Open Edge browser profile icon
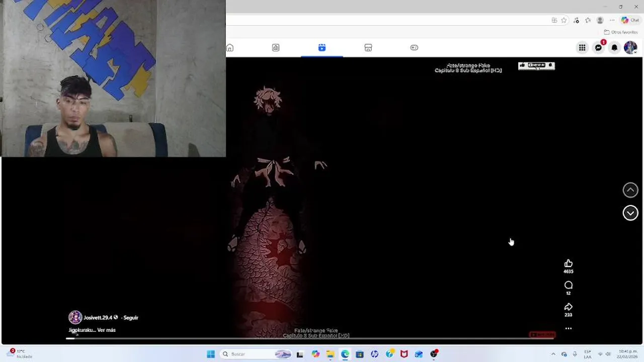This screenshot has height=362, width=644. coord(600,20)
